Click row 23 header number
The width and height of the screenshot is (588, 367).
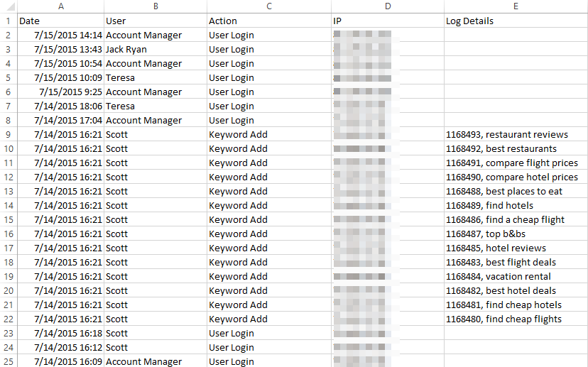pyautogui.click(x=8, y=333)
